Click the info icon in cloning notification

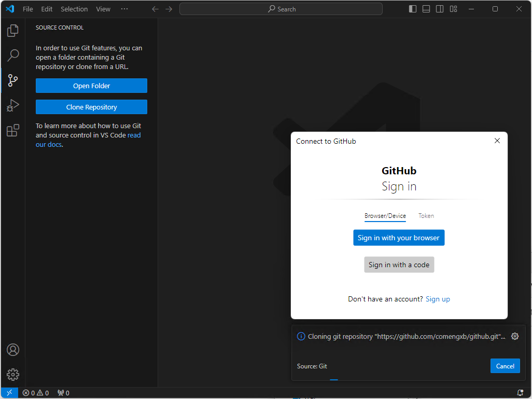pos(301,336)
